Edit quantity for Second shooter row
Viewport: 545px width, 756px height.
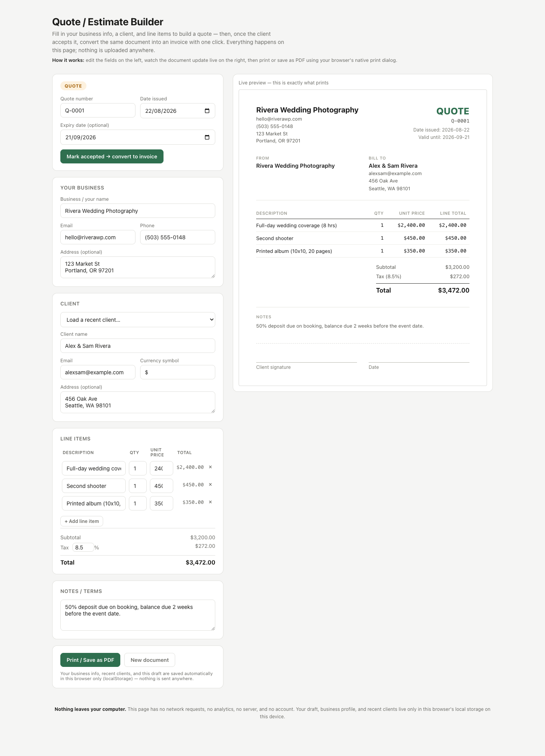coord(138,486)
